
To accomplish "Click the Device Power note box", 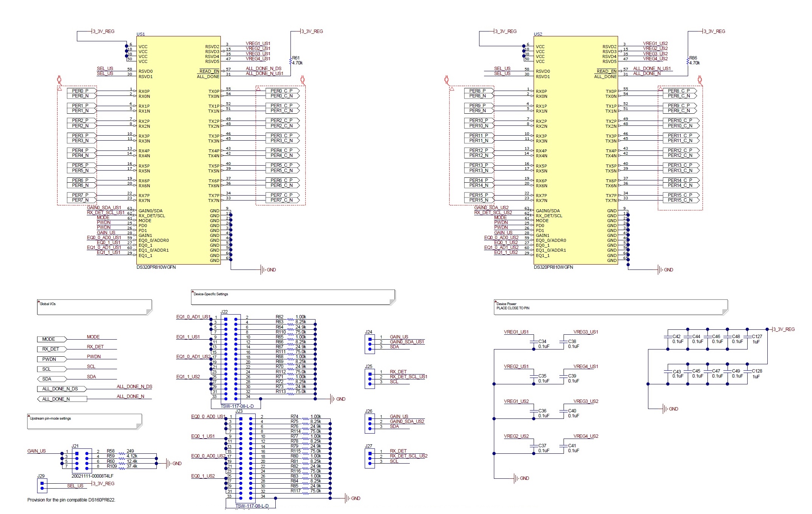I will pos(611,307).
